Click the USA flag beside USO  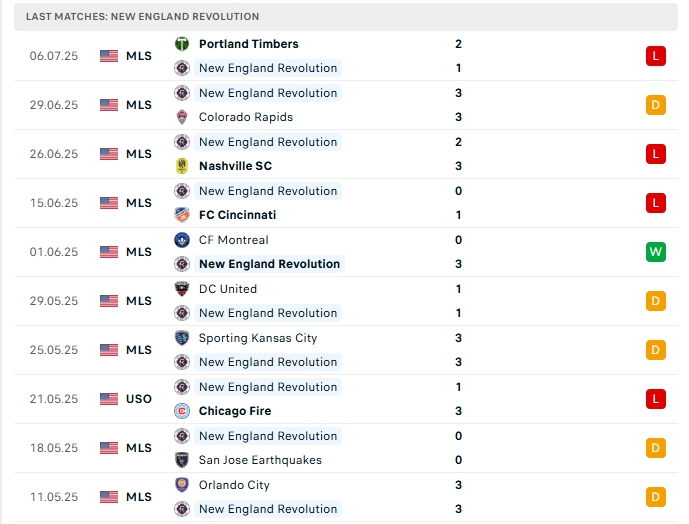[x=109, y=399]
